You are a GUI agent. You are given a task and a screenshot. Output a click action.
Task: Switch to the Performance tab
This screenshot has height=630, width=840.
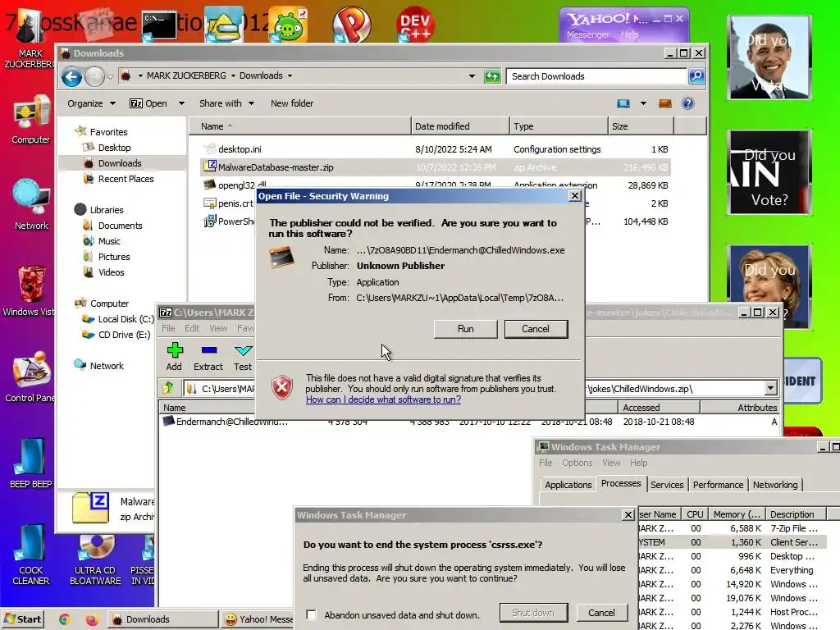coord(718,484)
